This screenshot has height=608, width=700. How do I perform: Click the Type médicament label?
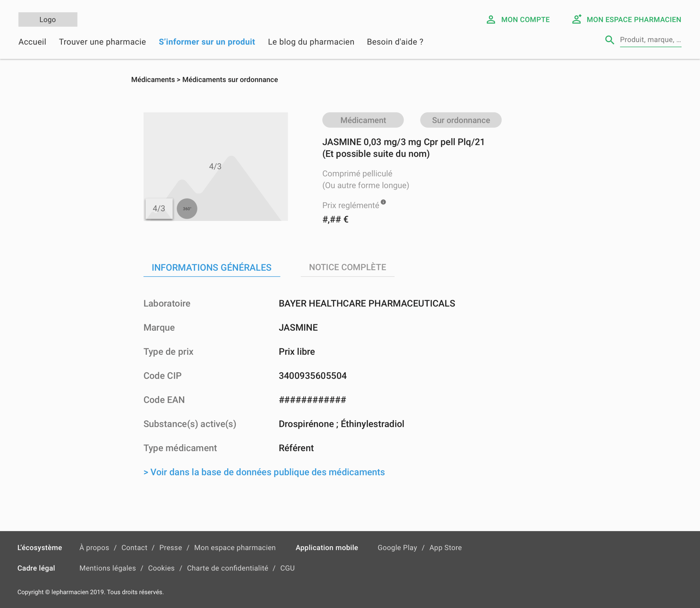pyautogui.click(x=180, y=448)
